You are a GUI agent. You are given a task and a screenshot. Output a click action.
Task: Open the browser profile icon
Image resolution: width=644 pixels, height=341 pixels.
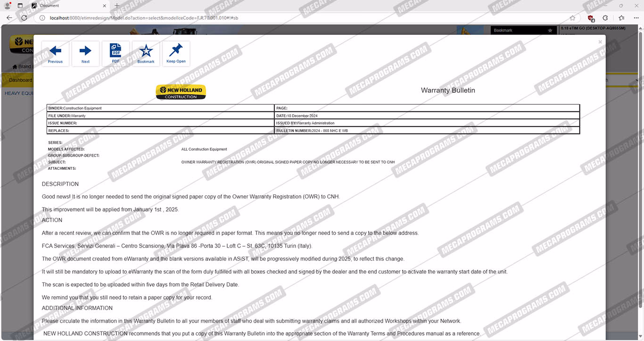coord(8,6)
